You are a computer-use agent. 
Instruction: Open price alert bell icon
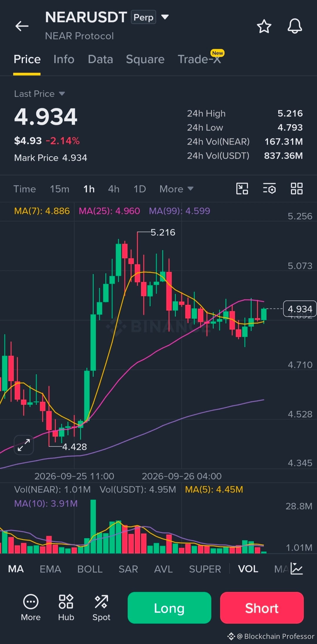tap(295, 26)
